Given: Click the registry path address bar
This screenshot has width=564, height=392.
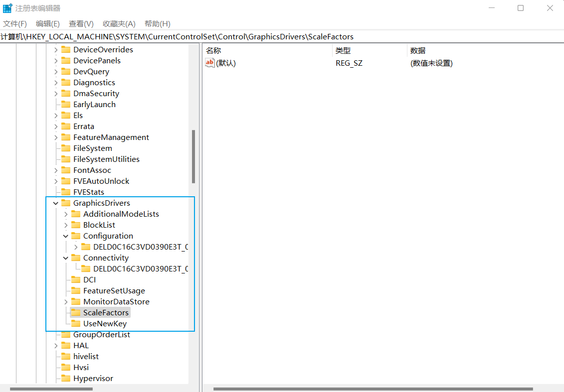Looking at the screenshot, I should tap(282, 37).
